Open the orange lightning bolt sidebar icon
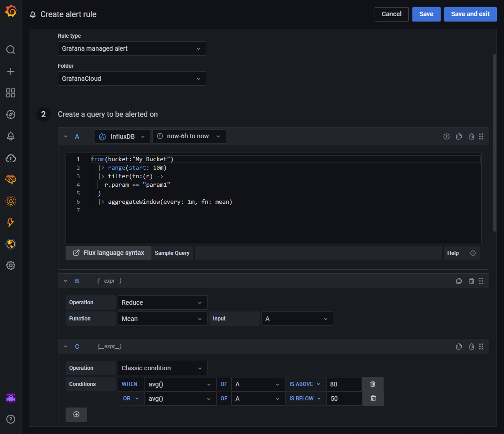This screenshot has width=504, height=434. (11, 222)
